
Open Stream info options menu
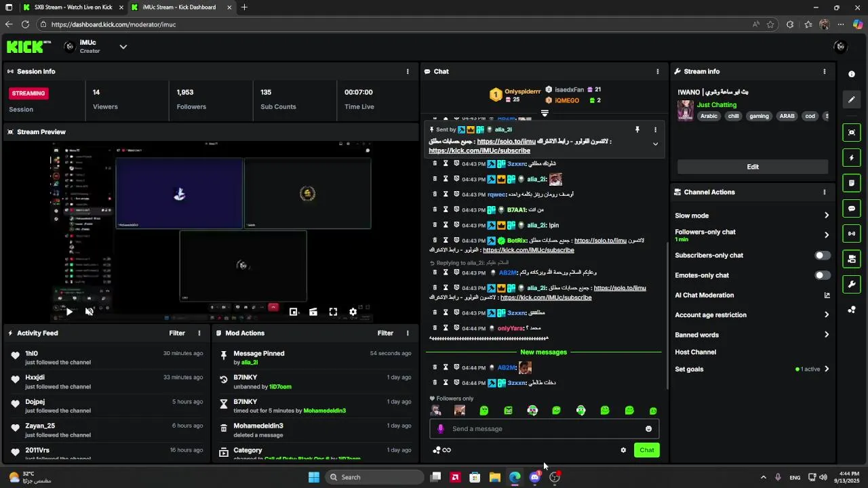coord(825,71)
